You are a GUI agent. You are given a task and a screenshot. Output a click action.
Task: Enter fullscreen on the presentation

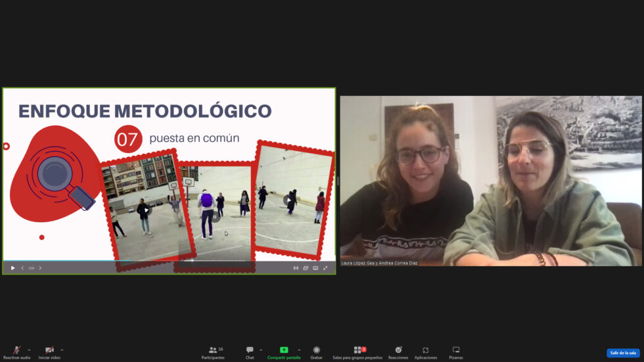(x=325, y=268)
